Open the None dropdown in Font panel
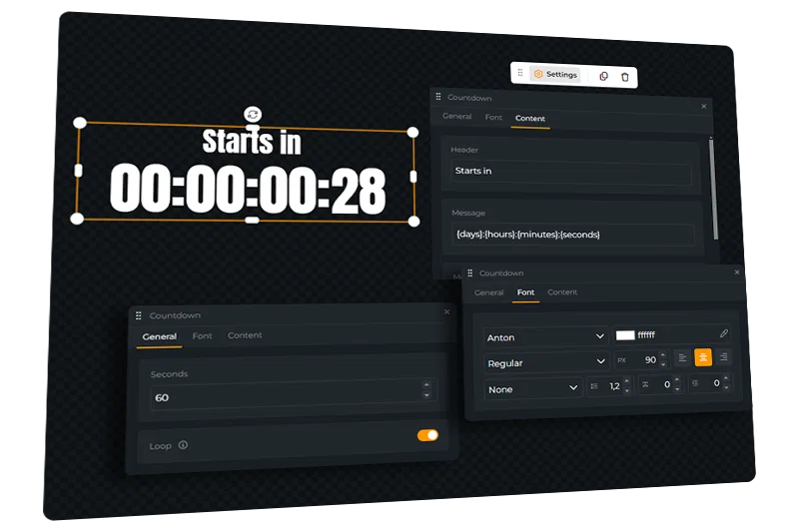 (x=533, y=388)
